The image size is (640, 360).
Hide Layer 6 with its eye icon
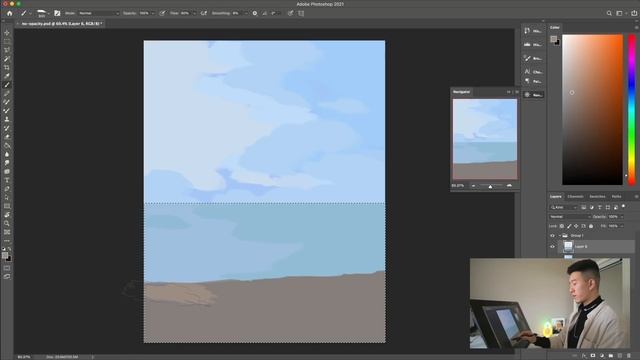[552, 247]
